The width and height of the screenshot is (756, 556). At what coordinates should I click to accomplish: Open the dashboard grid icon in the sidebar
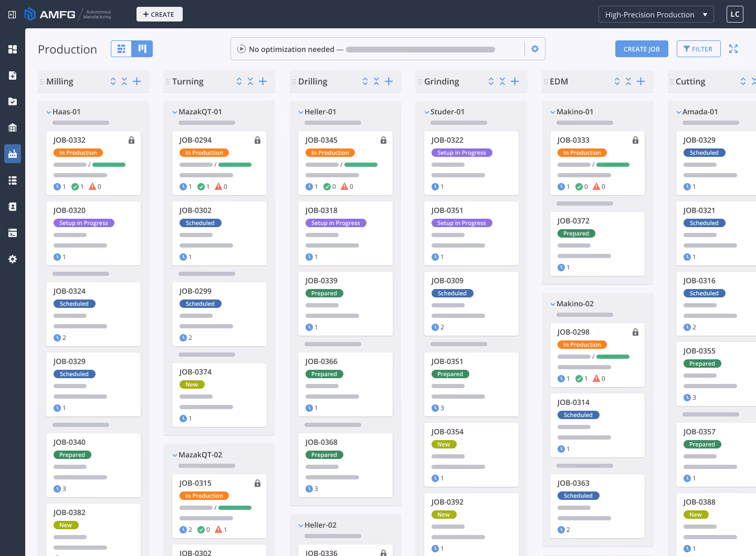point(12,49)
